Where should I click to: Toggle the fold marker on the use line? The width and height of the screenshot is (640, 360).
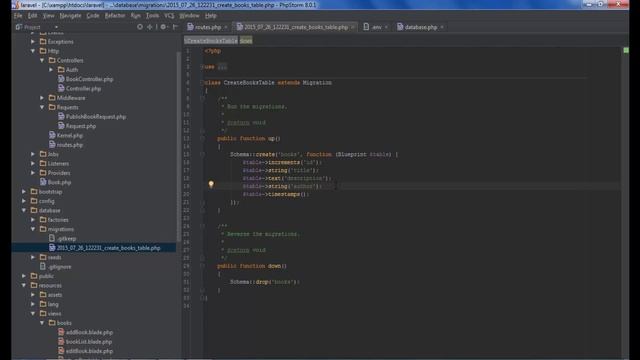pyautogui.click(x=202, y=67)
